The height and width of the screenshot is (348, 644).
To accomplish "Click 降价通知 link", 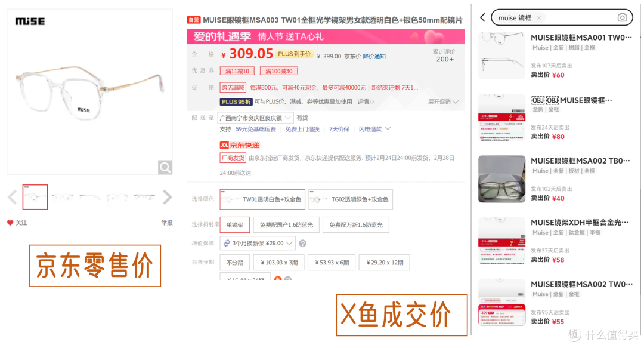I will point(374,56).
